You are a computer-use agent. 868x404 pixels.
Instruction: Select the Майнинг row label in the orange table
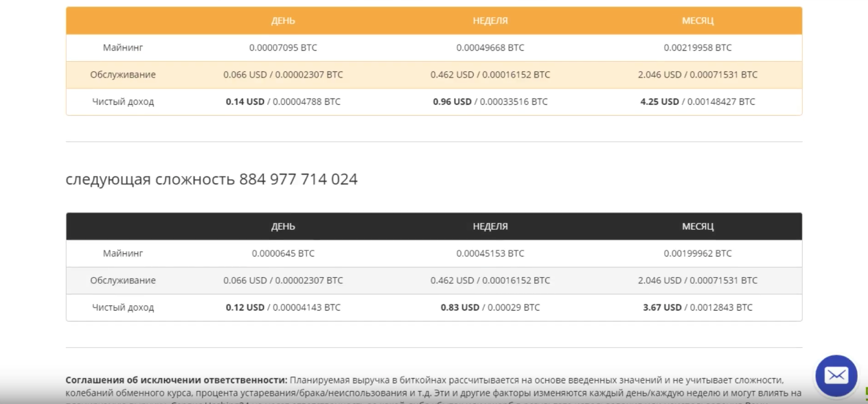[123, 48]
